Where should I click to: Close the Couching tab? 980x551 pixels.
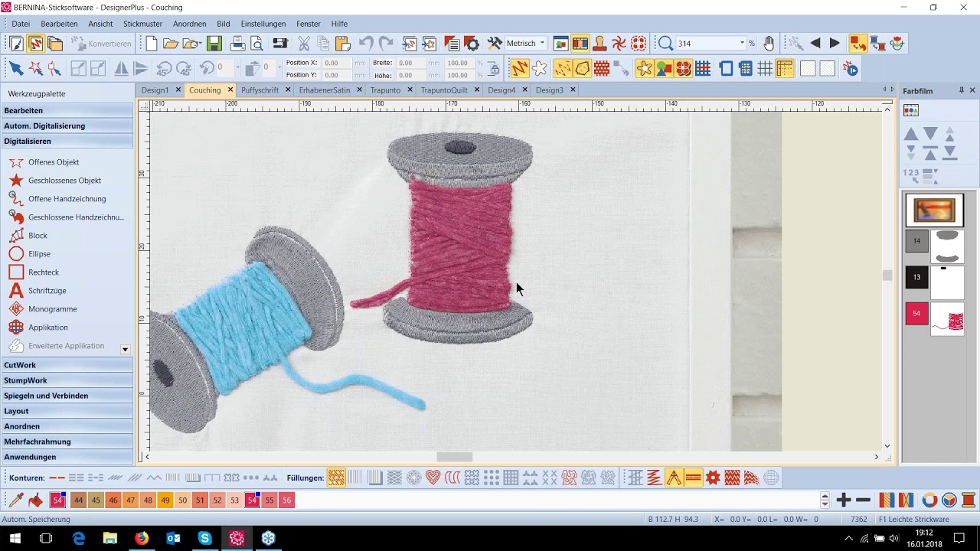pos(230,90)
